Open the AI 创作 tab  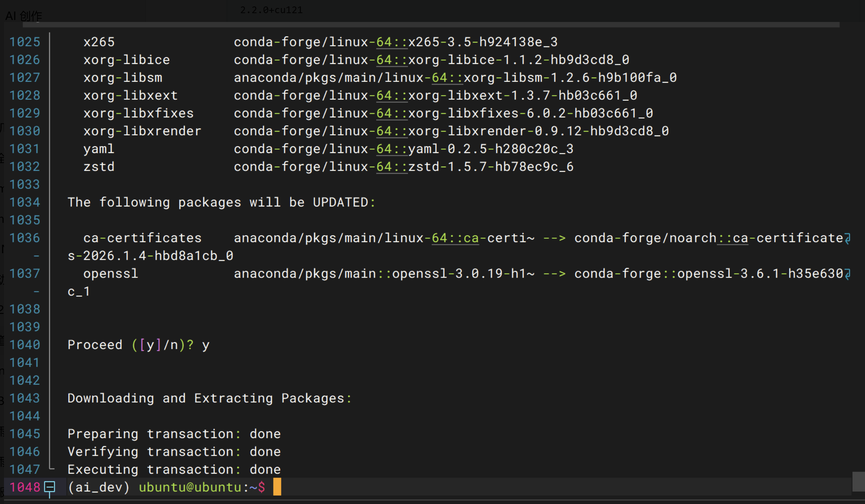pyautogui.click(x=24, y=16)
